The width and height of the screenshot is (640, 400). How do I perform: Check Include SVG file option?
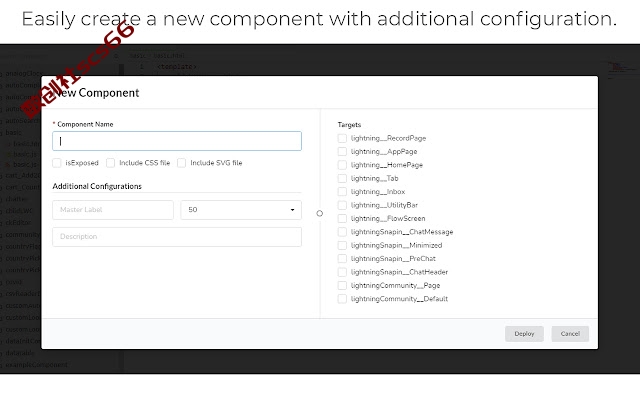182,163
